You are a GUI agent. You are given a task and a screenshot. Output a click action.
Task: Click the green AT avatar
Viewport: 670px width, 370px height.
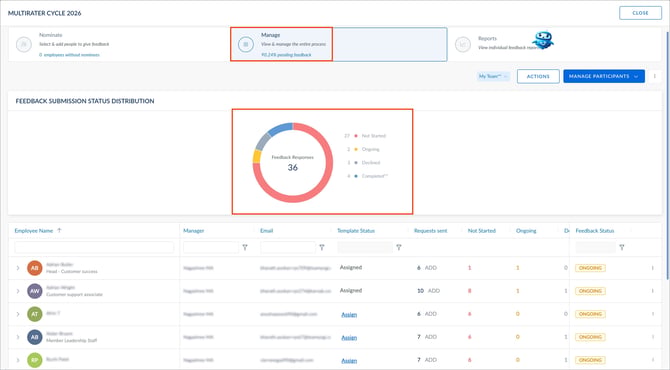point(35,314)
